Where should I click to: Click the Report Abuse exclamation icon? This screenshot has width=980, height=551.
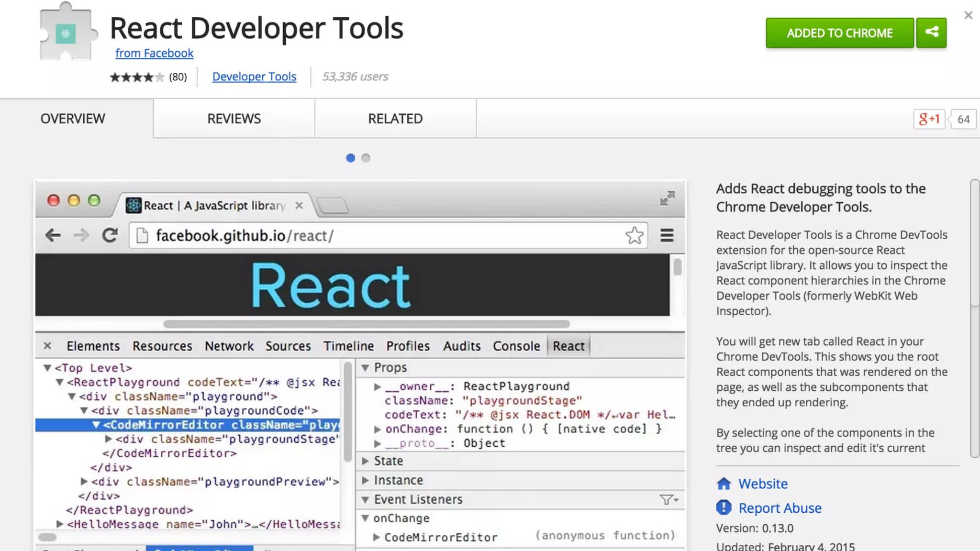724,507
